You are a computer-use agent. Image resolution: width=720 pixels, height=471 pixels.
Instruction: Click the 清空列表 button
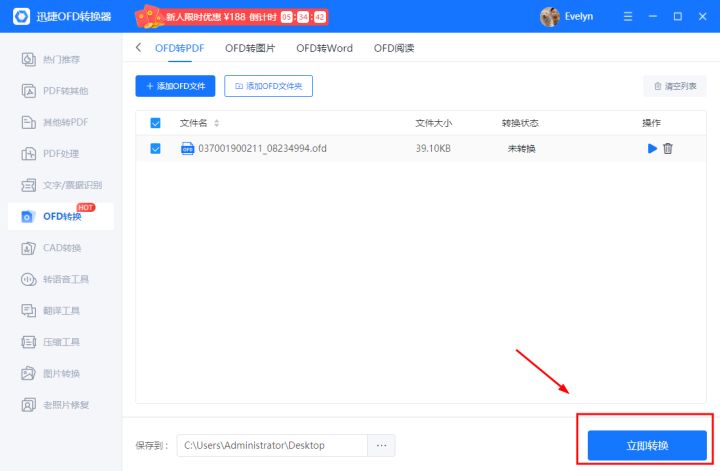pyautogui.click(x=675, y=86)
